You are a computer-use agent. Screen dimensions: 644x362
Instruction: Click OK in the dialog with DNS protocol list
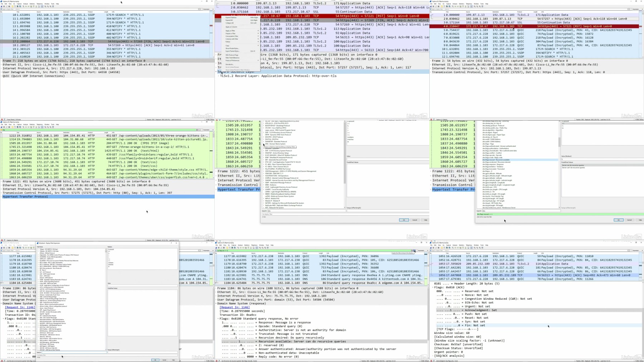click(404, 220)
